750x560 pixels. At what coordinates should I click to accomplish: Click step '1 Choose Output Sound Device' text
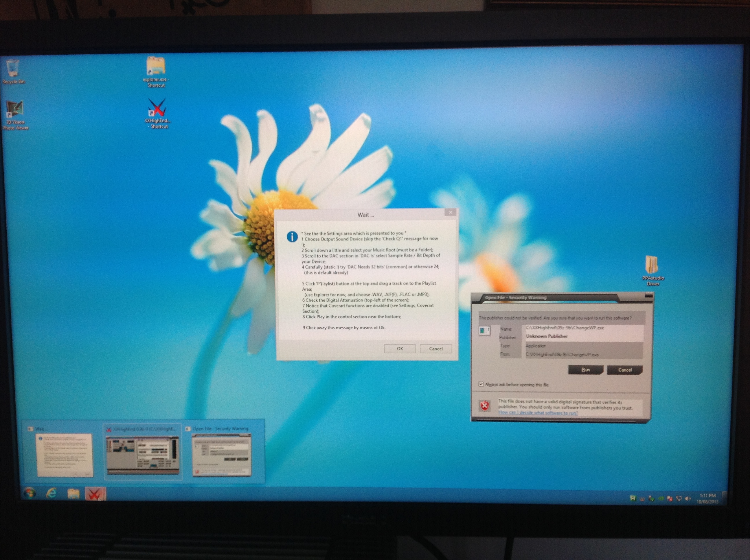point(370,241)
